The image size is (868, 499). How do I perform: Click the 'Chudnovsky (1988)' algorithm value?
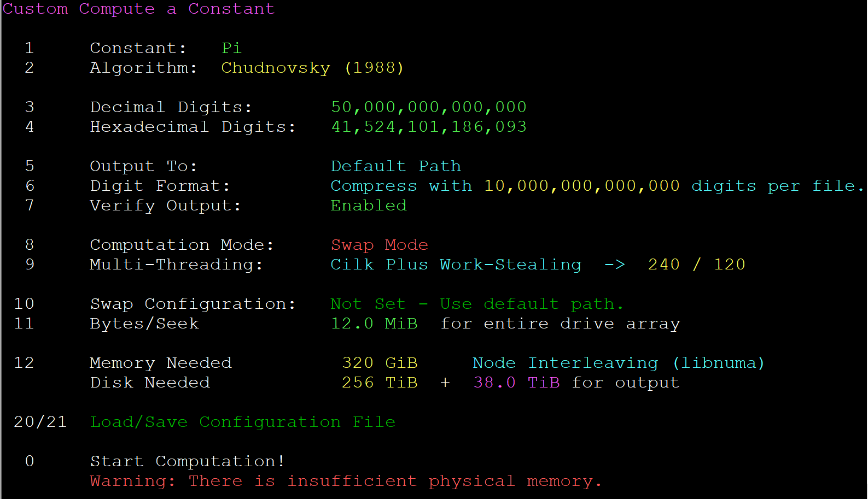(x=312, y=68)
